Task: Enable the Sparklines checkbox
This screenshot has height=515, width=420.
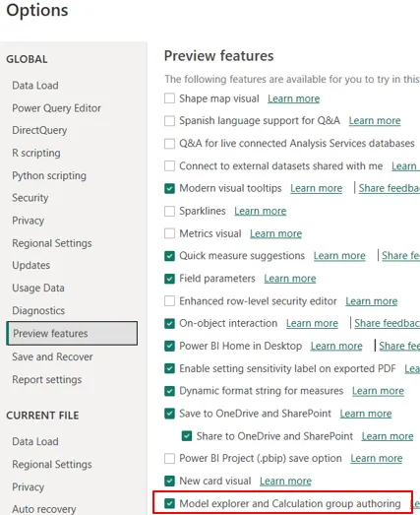Action: (169, 211)
